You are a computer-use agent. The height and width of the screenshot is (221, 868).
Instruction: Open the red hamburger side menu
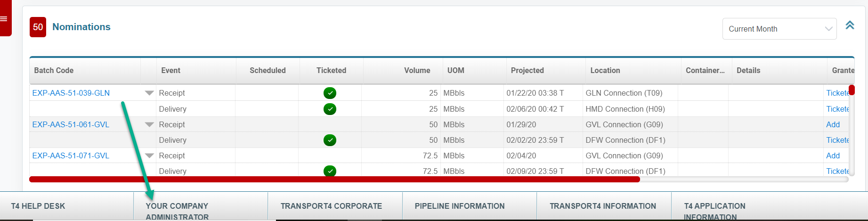4,19
